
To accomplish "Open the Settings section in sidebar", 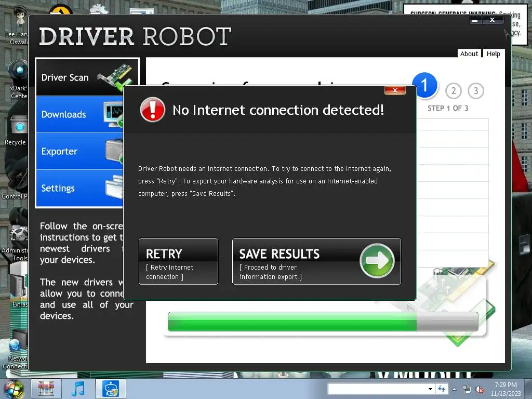I will 79,188.
